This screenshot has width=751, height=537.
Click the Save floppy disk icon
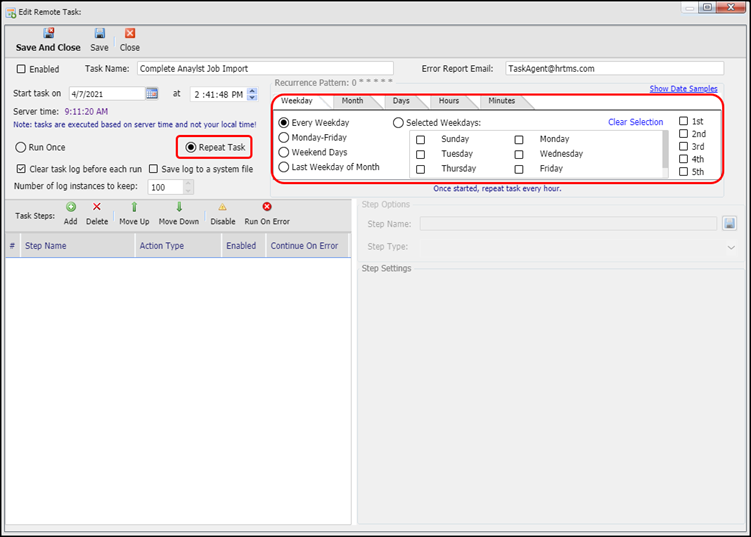(x=99, y=33)
